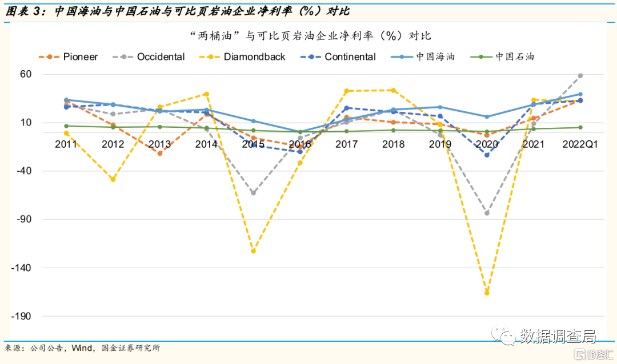Click the Occidental legend label
This screenshot has height=364, width=617.
(161, 56)
